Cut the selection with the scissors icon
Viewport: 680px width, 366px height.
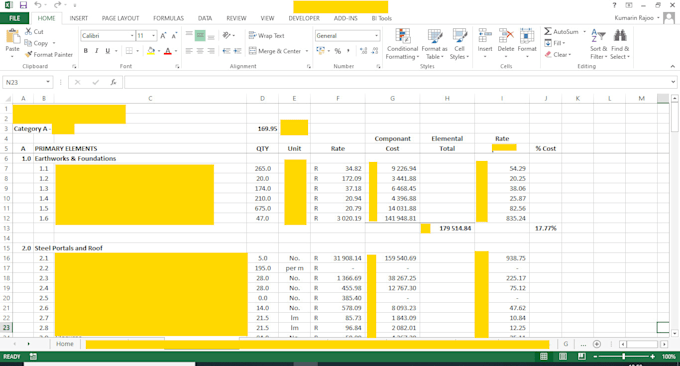coord(29,32)
